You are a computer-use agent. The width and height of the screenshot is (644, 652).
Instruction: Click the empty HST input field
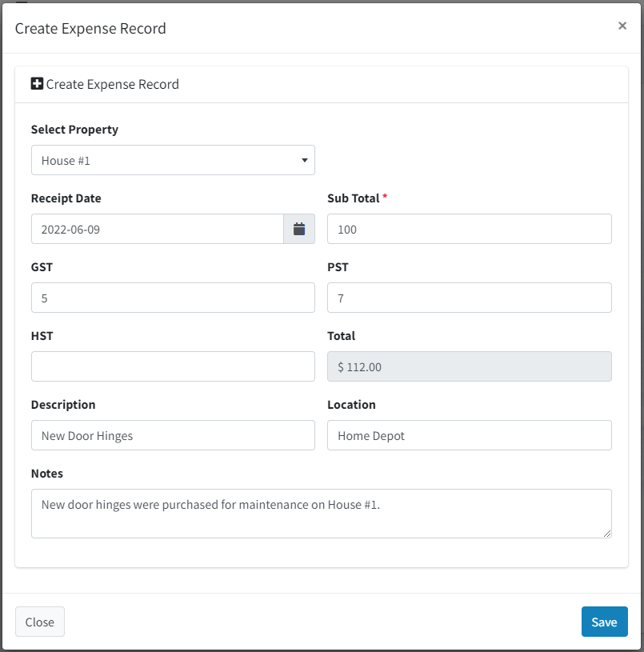pyautogui.click(x=173, y=366)
